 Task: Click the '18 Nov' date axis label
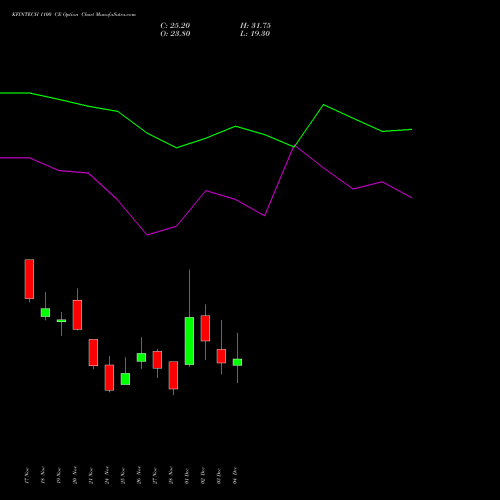[43, 476]
